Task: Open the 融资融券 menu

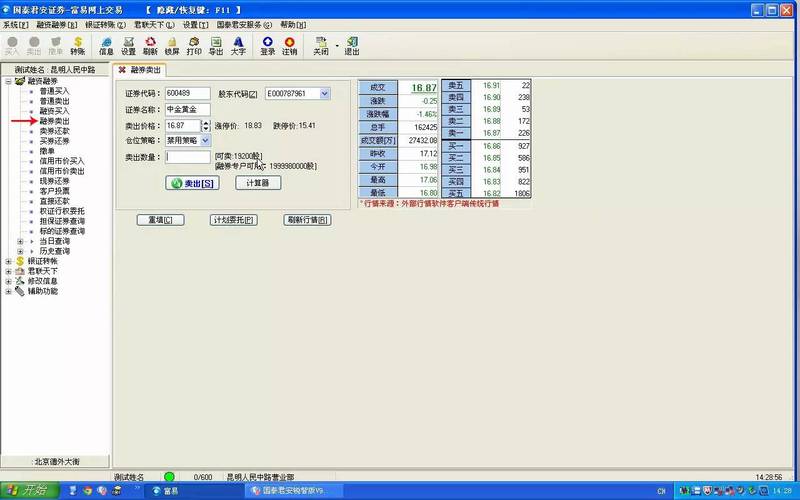Action: point(56,24)
